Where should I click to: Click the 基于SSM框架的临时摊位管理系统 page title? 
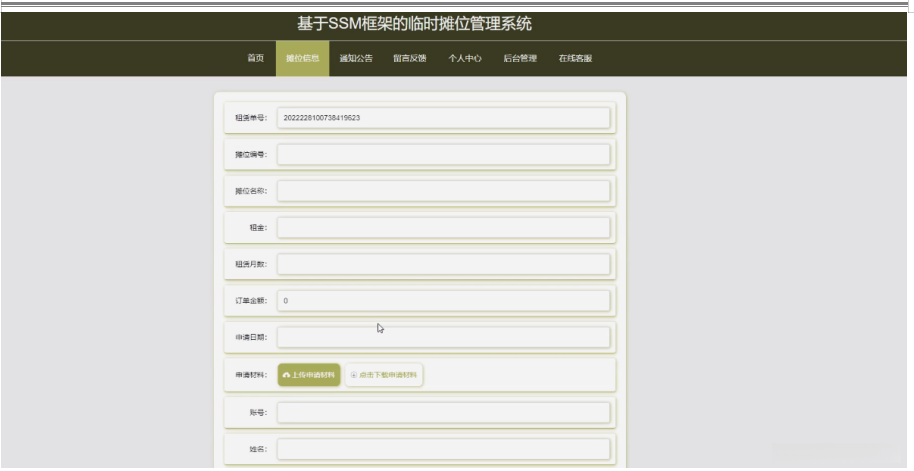pyautogui.click(x=414, y=24)
